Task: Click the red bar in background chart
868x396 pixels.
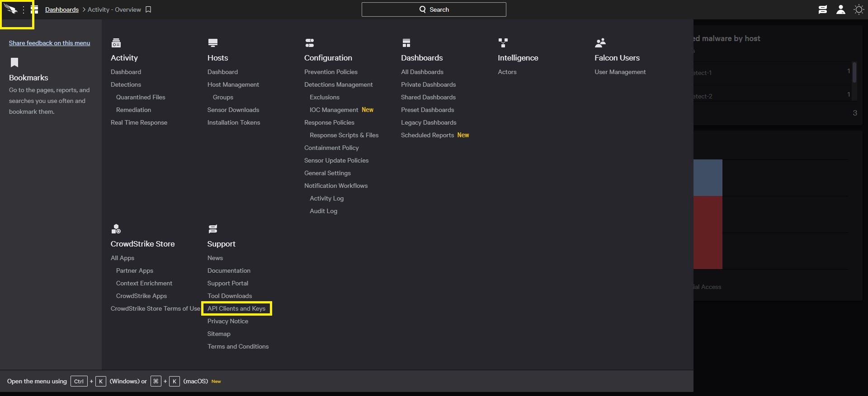Action: tap(708, 233)
